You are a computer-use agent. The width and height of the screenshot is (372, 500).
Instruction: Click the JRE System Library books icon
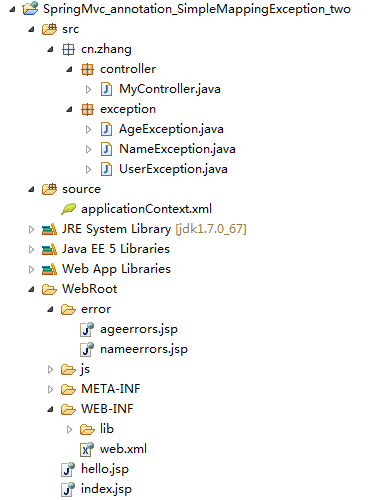(x=49, y=229)
